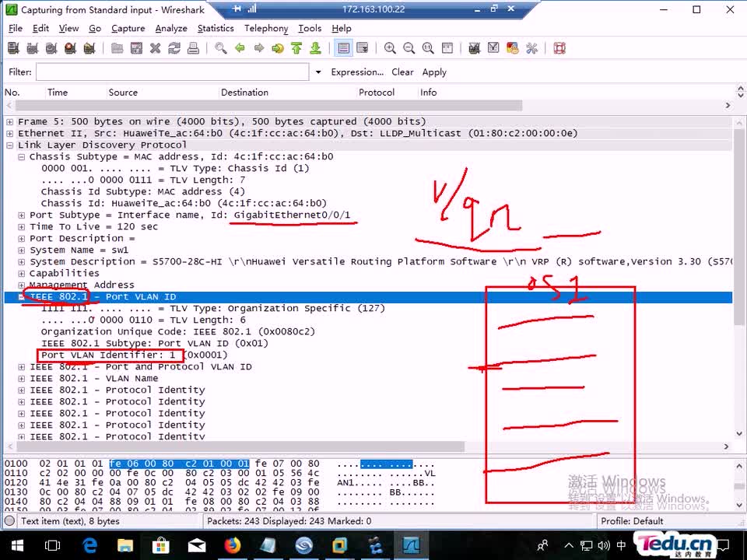Print packets toolbar icon

(194, 48)
